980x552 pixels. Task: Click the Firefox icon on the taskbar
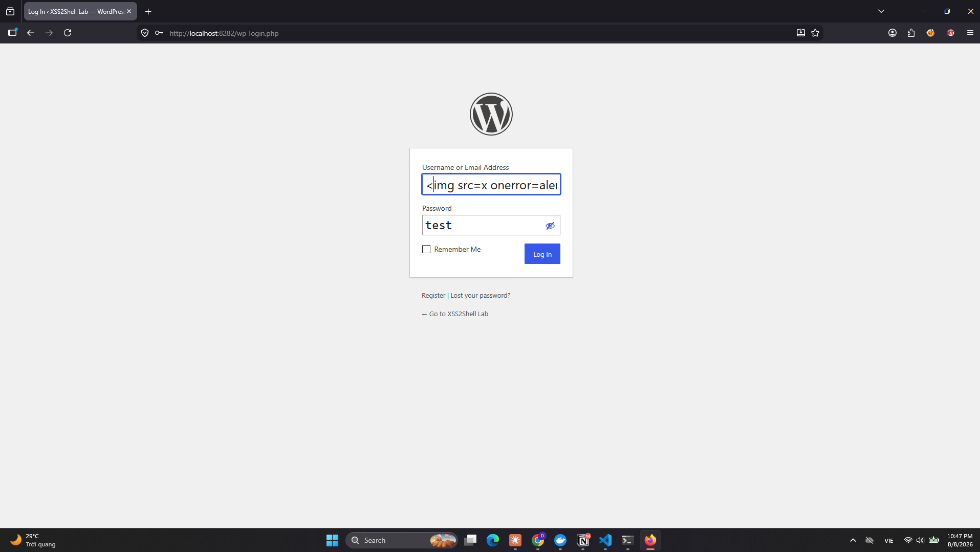click(650, 540)
